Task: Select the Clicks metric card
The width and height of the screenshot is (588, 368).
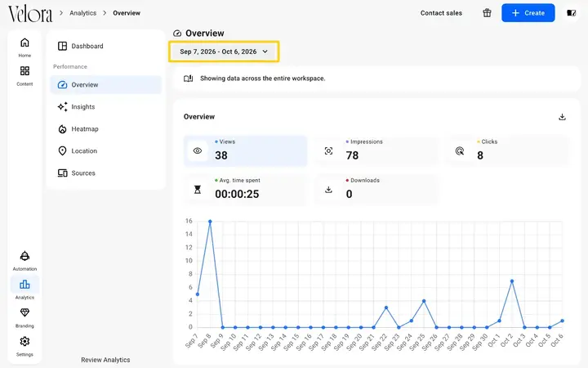Action: click(x=507, y=151)
